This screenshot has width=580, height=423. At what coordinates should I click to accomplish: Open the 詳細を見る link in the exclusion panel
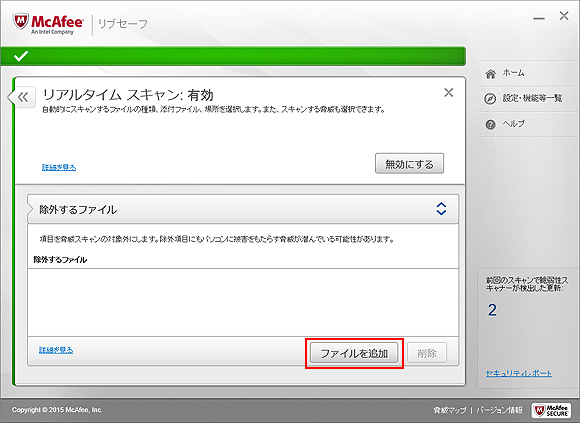[56, 350]
